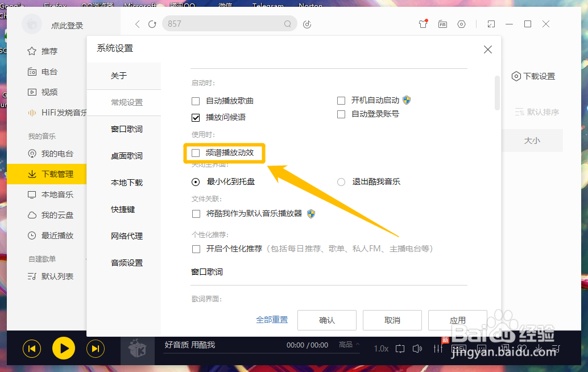Open the skin shirt icon
Viewport: 588px width, 372px height.
coord(424,24)
